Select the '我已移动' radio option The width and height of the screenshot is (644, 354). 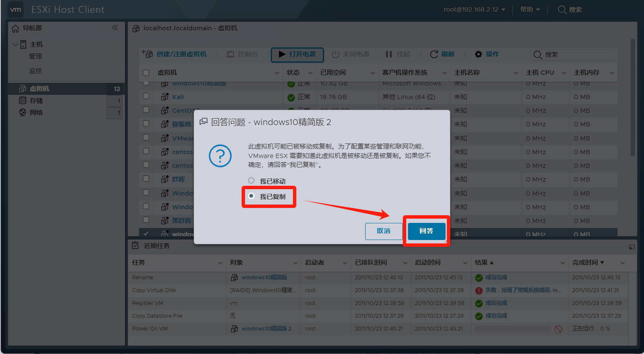click(x=251, y=181)
